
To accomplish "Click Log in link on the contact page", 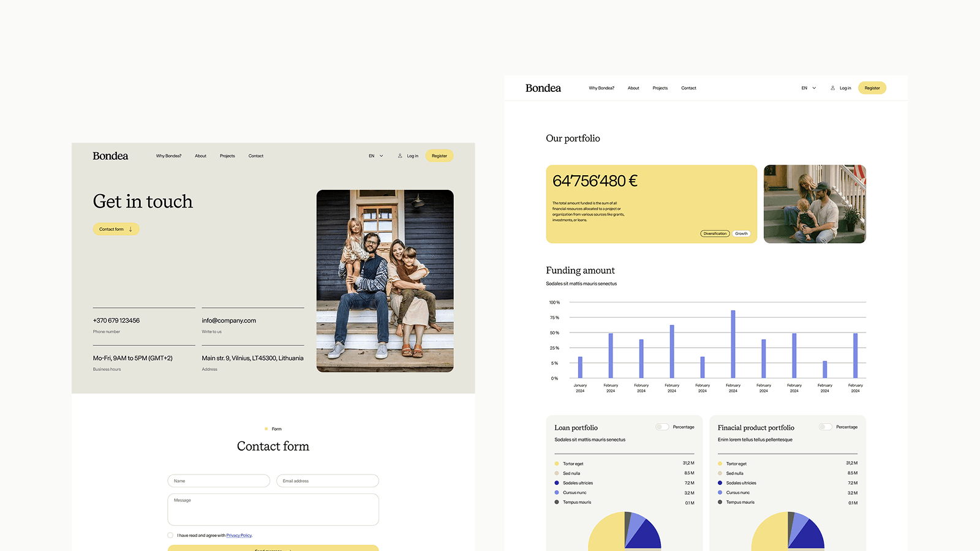I will pos(413,156).
